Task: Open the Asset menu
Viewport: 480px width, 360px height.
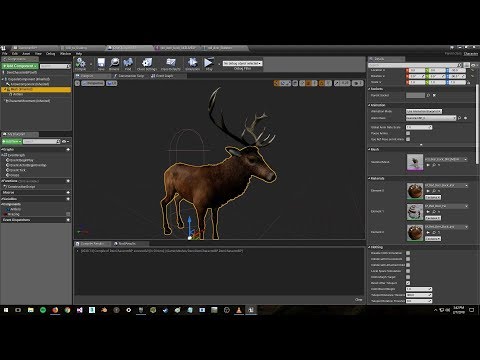Action: pyautogui.click(x=26, y=53)
